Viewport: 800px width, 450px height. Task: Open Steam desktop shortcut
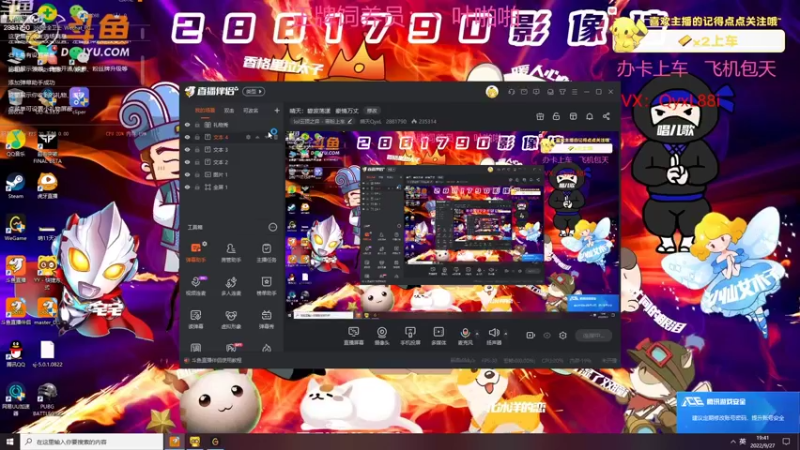click(x=15, y=186)
